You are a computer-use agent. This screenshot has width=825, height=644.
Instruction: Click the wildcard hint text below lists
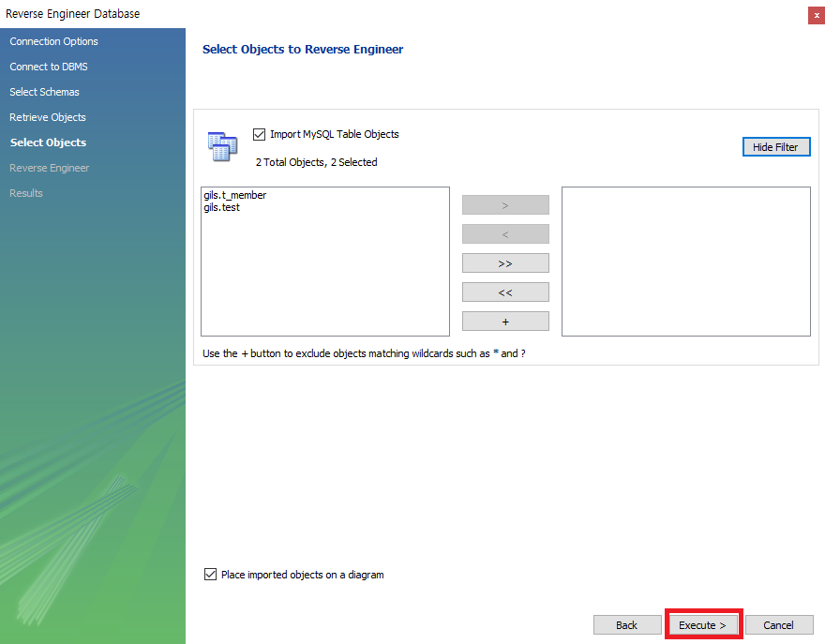[364, 353]
